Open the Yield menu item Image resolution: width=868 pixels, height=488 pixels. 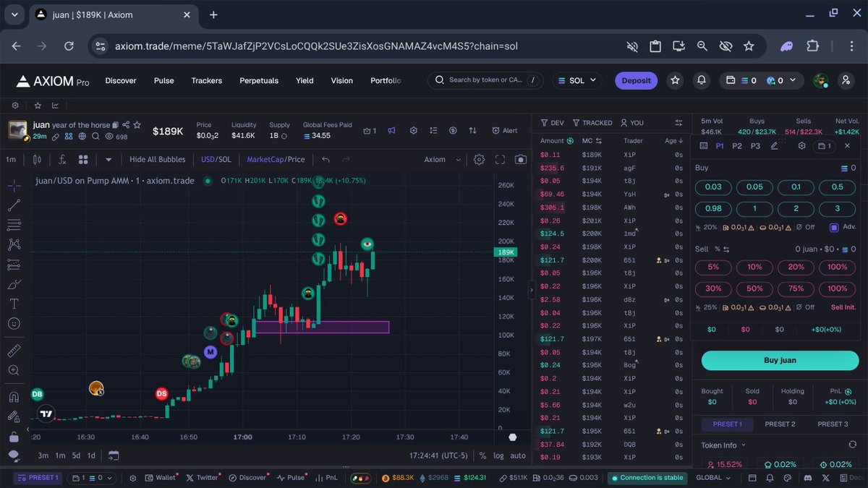[305, 81]
